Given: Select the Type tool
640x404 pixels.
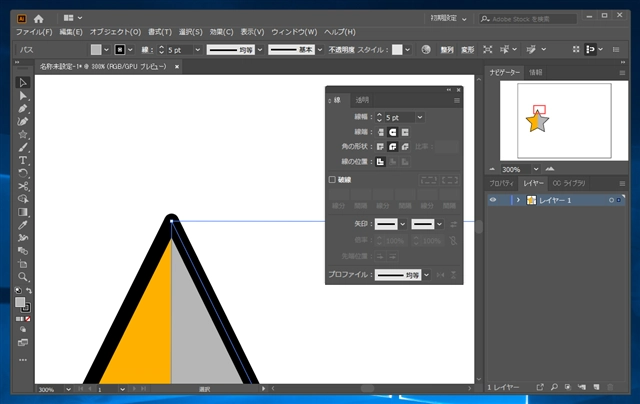Looking at the screenshot, I should 23,160.
